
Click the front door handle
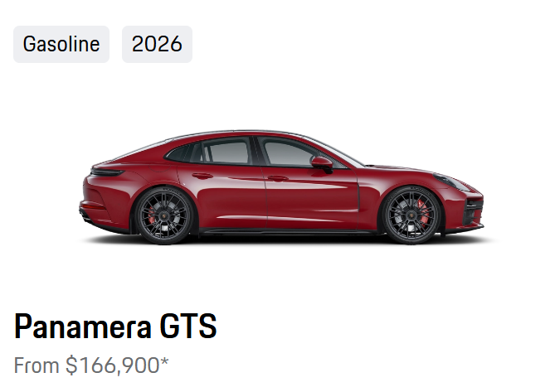(x=277, y=178)
